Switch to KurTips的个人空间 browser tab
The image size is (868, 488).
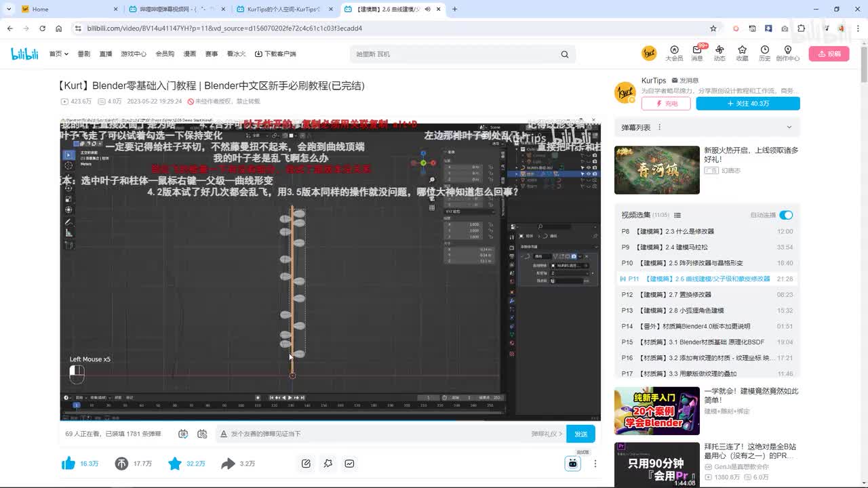pos(285,9)
